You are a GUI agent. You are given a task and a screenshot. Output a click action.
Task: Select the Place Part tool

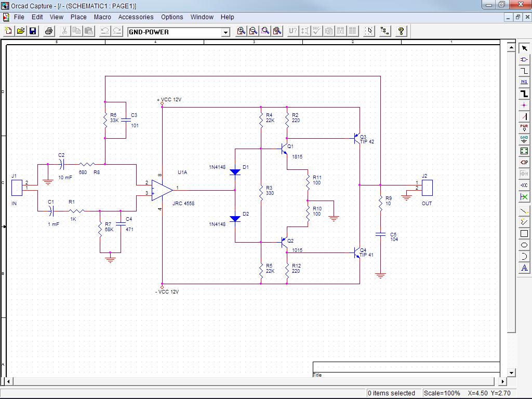coord(524,59)
